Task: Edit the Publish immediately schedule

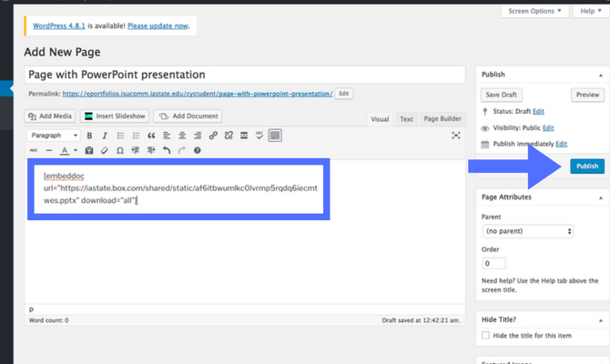Action: point(562,144)
